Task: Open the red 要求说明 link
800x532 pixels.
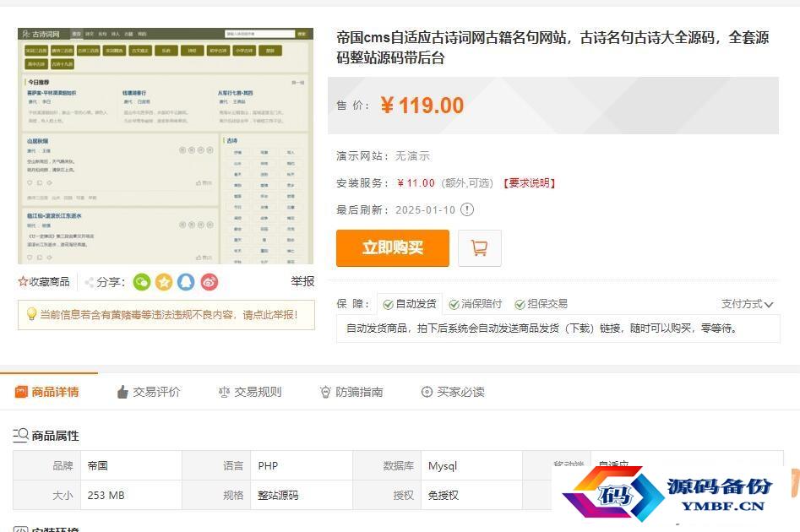Action: click(x=529, y=183)
